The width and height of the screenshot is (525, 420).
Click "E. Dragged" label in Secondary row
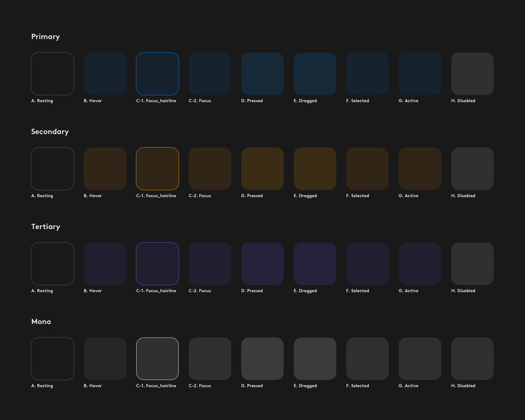(x=305, y=196)
